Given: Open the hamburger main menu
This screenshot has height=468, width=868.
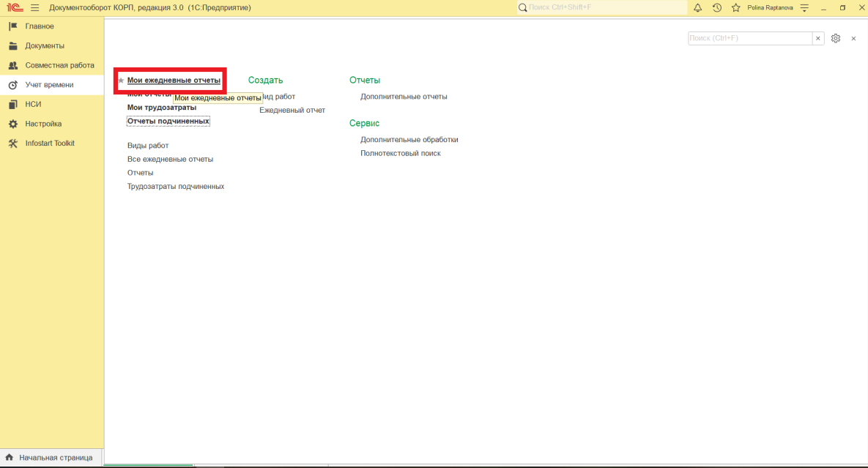Looking at the screenshot, I should [x=34, y=7].
